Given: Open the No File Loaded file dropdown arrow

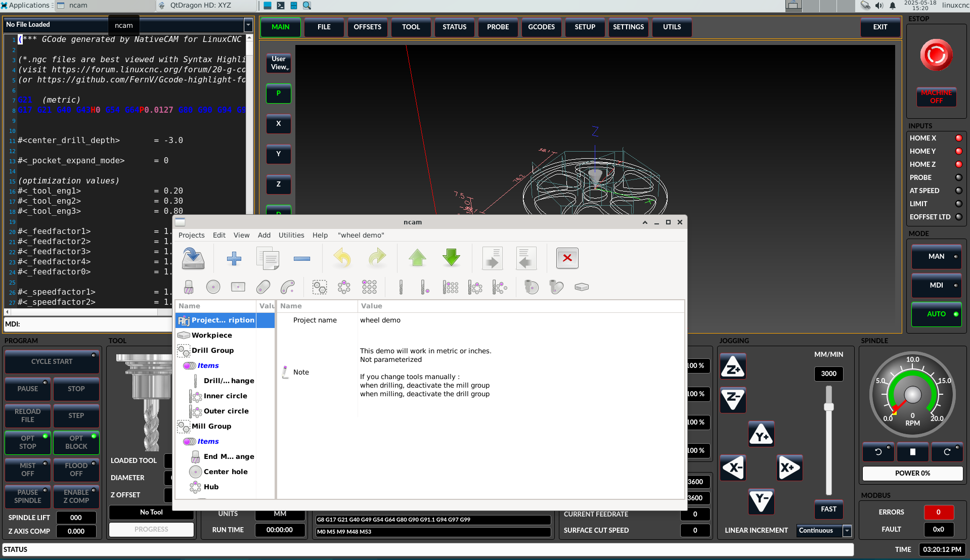Looking at the screenshot, I should (248, 25).
